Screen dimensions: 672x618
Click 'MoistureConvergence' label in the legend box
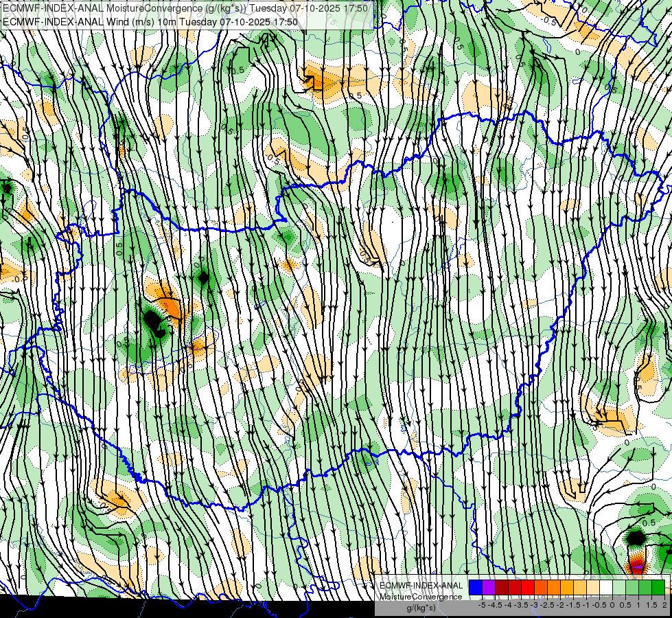[421, 597]
